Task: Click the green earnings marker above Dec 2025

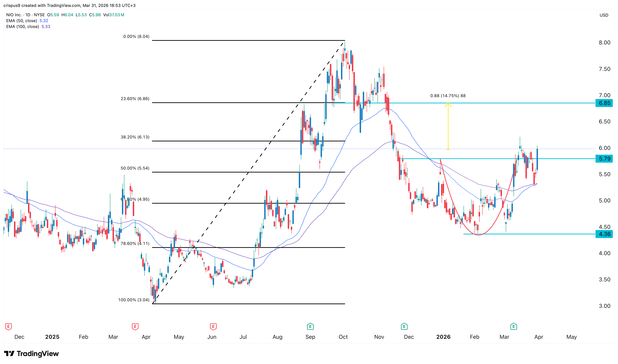Action: [404, 326]
